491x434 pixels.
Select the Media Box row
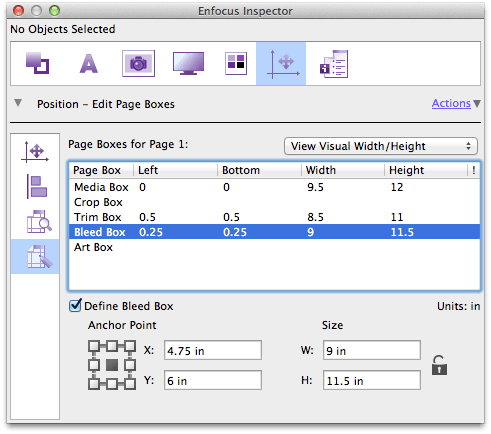point(274,187)
